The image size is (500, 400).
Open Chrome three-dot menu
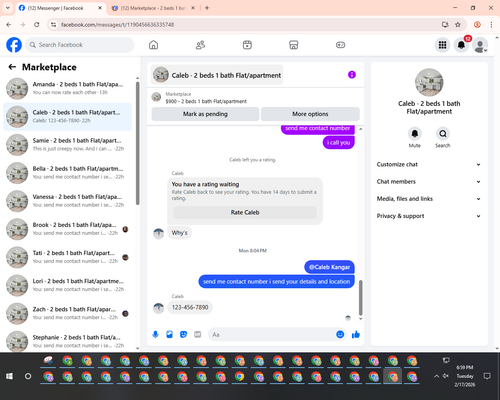[x=491, y=24]
